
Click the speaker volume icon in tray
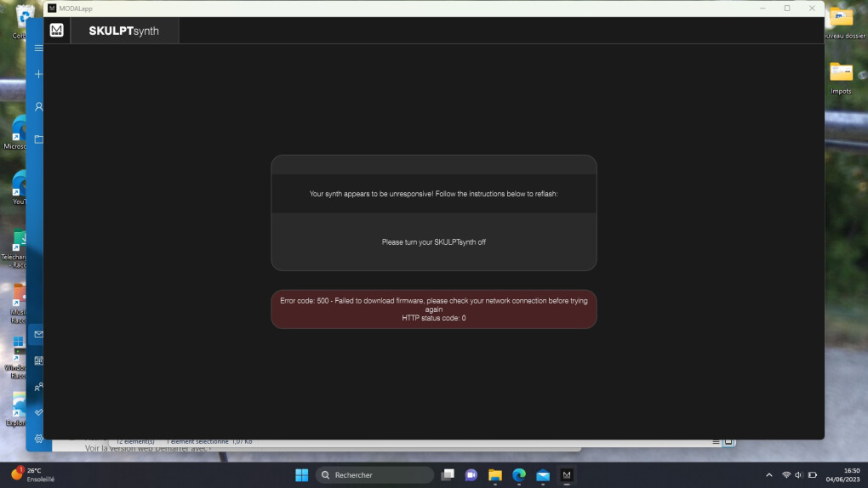[799, 474]
